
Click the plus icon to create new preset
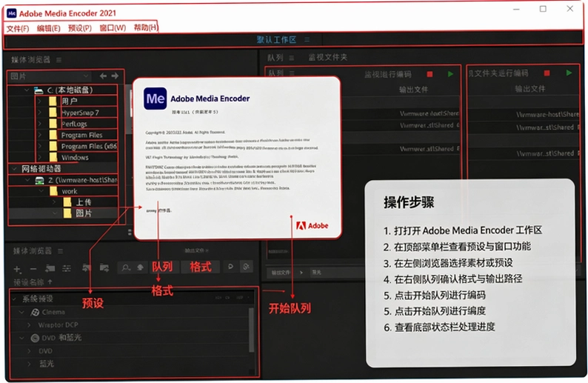click(17, 269)
